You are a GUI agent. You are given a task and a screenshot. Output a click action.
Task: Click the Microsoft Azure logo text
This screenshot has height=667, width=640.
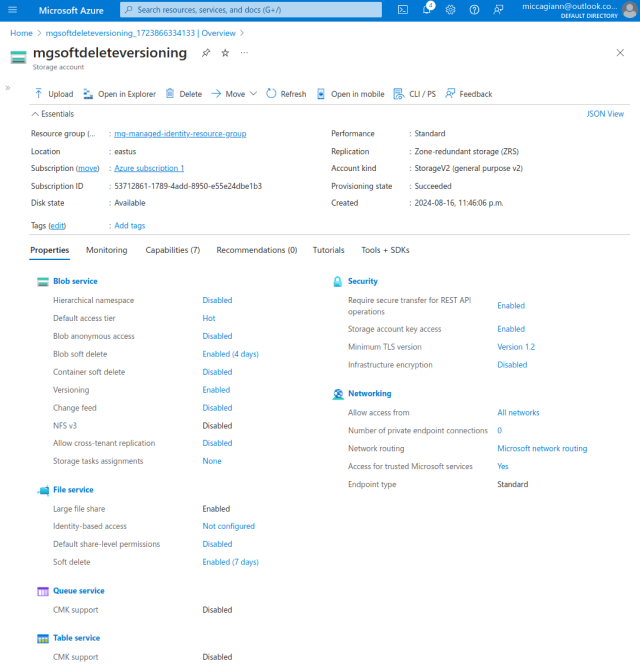[x=71, y=11]
